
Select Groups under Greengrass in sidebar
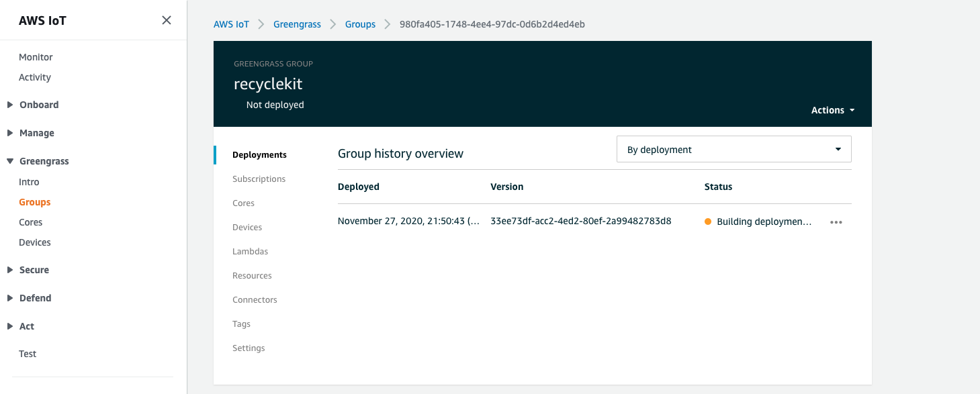click(35, 202)
